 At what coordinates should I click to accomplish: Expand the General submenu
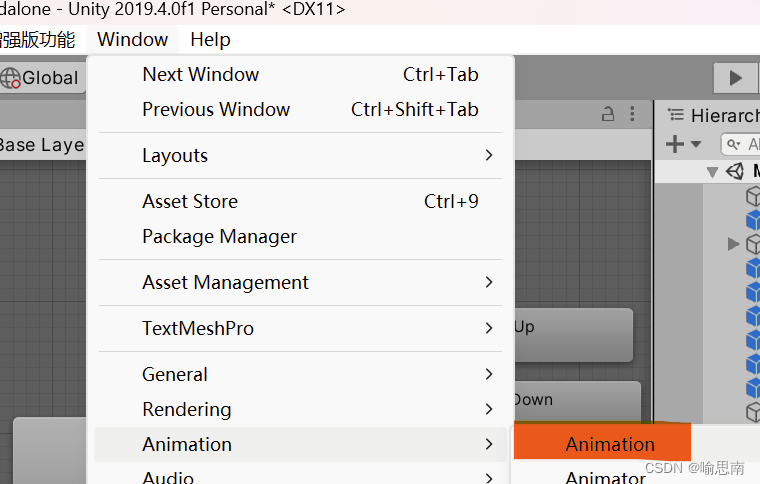coord(300,375)
